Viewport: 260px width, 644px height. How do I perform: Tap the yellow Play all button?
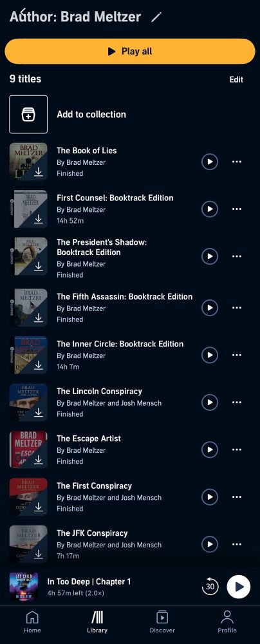tap(130, 52)
